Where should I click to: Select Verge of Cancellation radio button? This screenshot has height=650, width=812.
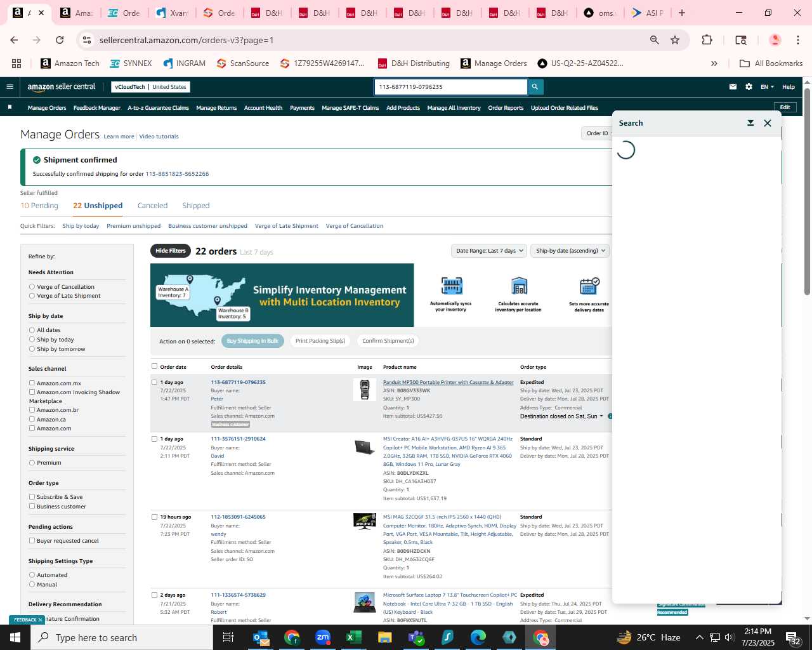[32, 287]
